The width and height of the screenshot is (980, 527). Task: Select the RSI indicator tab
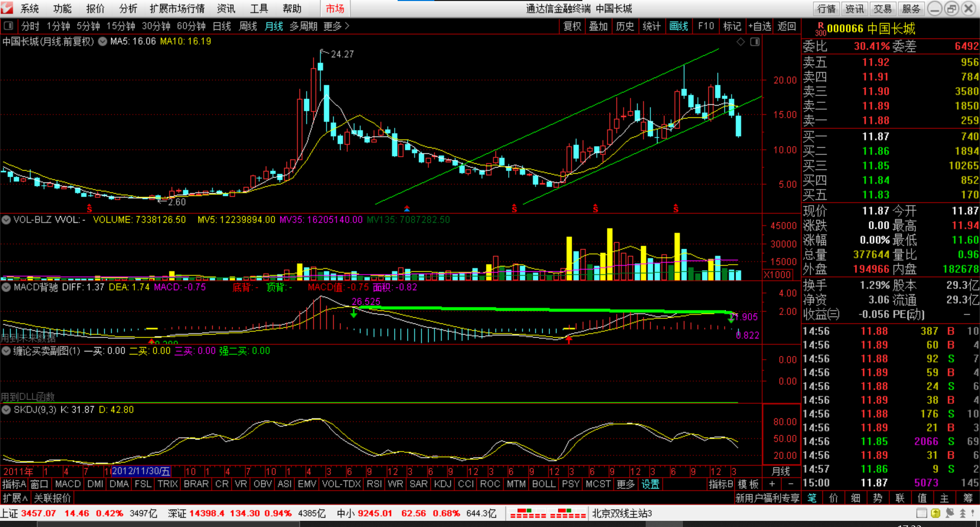[x=374, y=484]
